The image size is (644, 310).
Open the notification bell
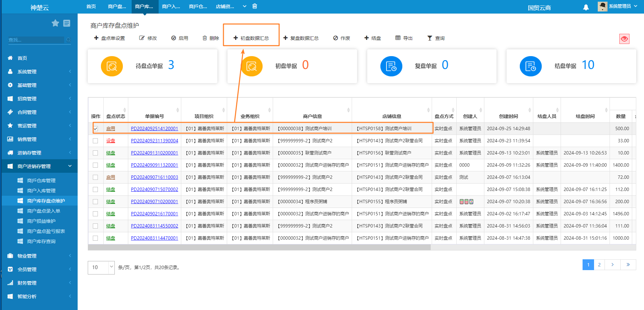point(586,7)
